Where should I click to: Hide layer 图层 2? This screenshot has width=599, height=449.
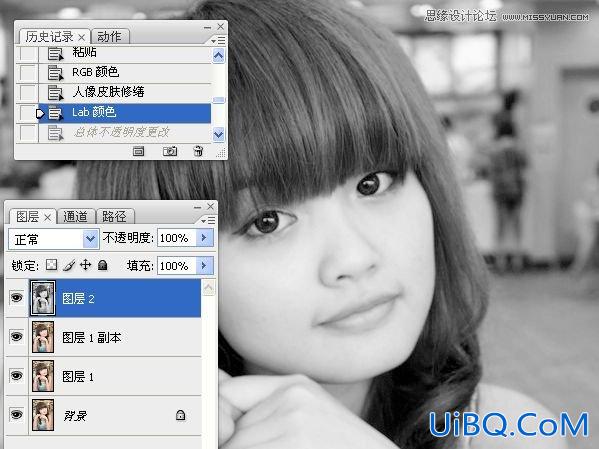16,298
